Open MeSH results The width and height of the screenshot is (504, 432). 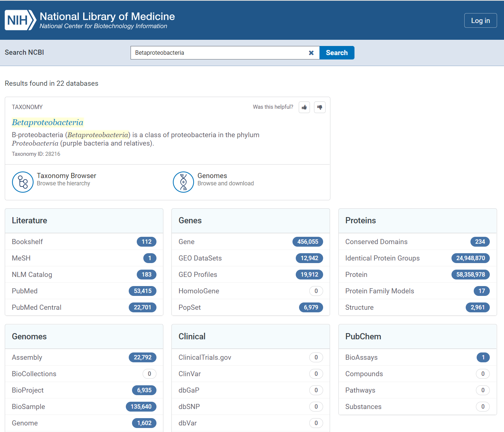[x=84, y=258]
